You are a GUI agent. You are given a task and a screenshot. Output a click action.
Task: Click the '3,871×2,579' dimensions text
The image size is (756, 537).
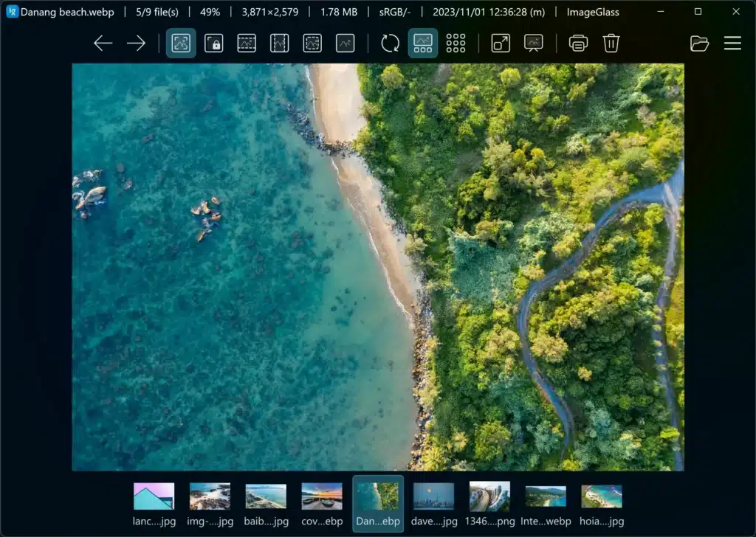pos(270,12)
